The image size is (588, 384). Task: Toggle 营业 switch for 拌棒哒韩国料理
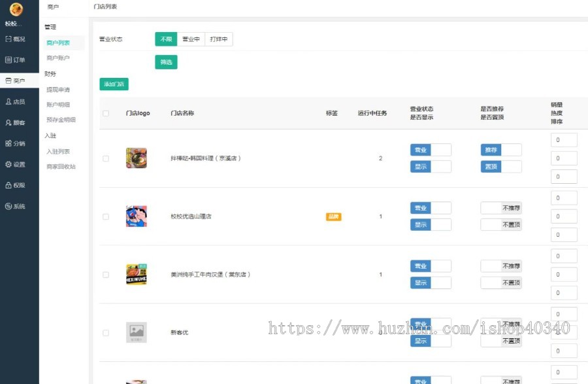pos(431,150)
